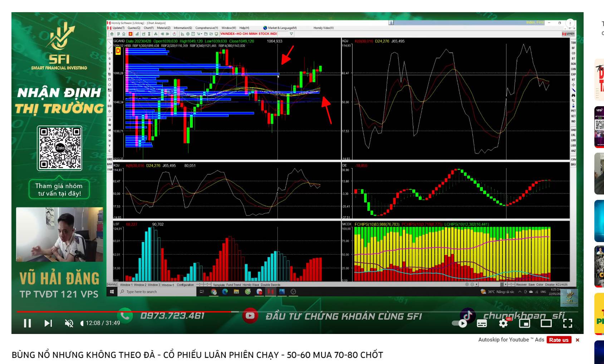Select the Fund Trend template

click(x=234, y=285)
